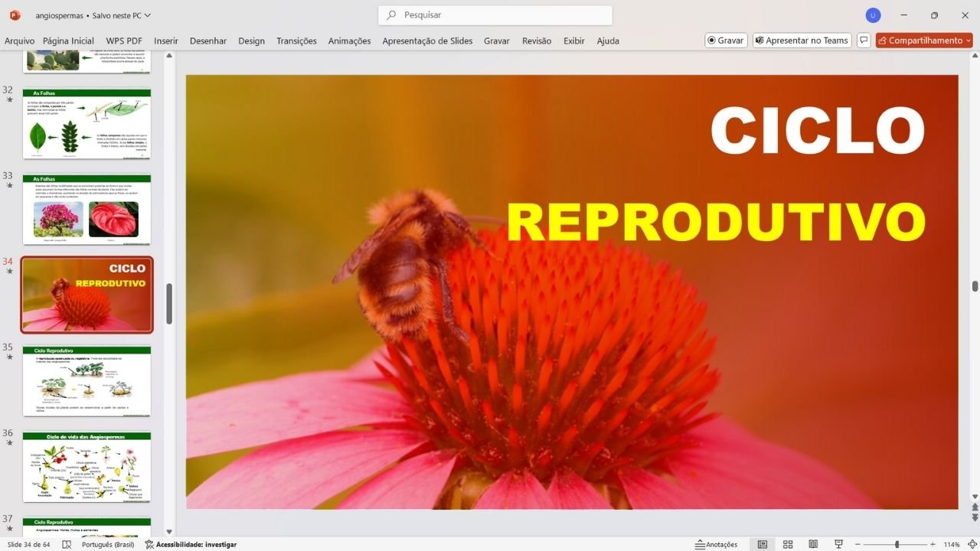Click the CICLO title text

(818, 130)
